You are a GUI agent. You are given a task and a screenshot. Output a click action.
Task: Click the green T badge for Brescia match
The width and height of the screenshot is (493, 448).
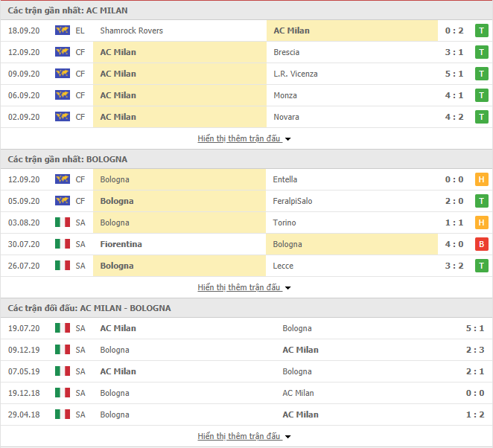pyautogui.click(x=481, y=52)
